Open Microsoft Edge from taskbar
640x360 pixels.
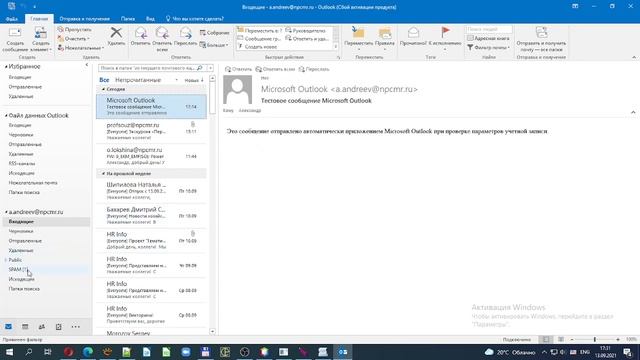pyautogui.click(x=88, y=352)
